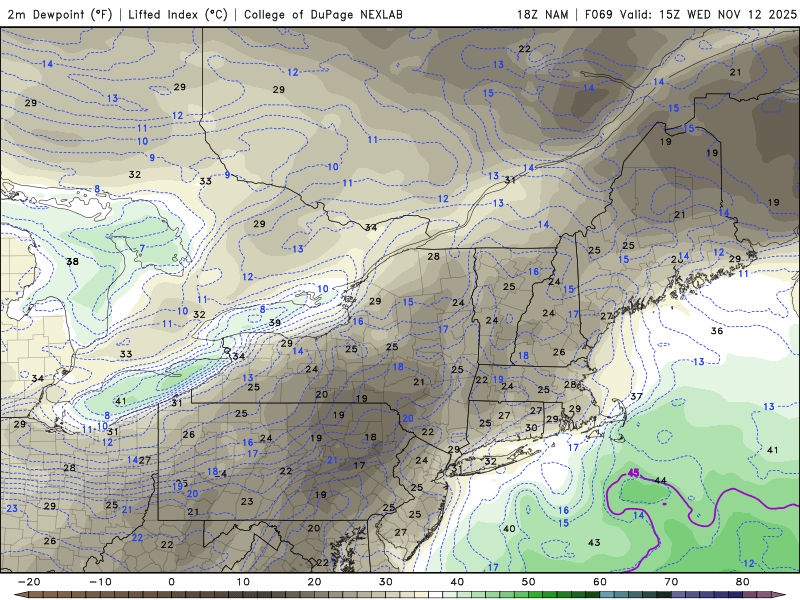
Task: Click the '30' tick label on colorbar
Action: coord(386,582)
